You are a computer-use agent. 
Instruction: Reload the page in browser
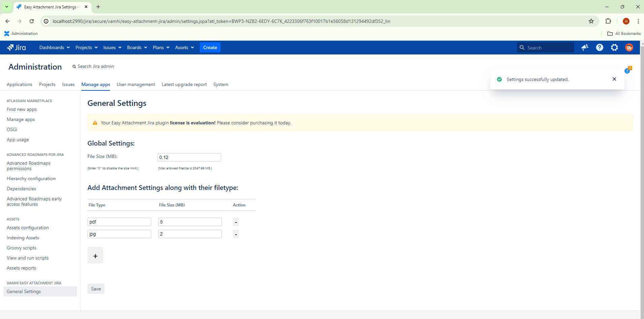pyautogui.click(x=32, y=21)
